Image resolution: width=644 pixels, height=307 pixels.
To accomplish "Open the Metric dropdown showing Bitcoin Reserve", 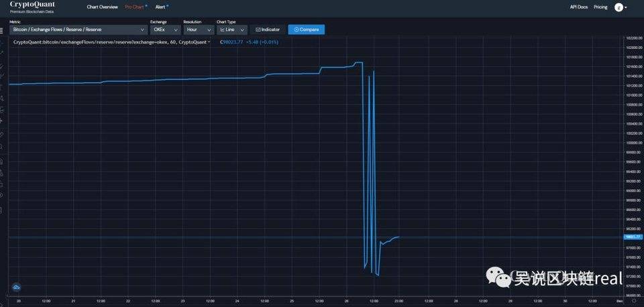I will click(78, 29).
